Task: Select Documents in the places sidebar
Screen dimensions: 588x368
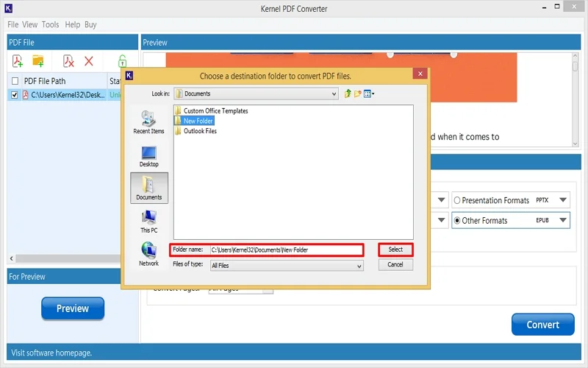Action: point(149,188)
